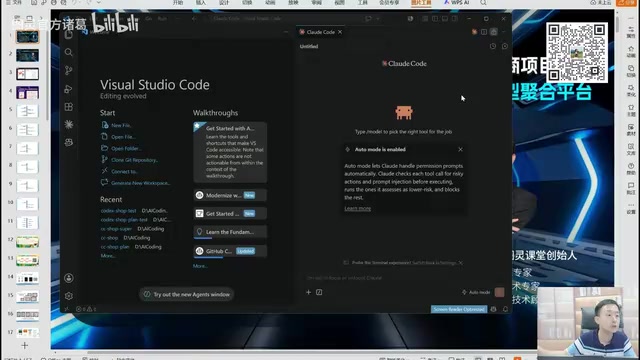Open the Run menu in VS Code
Image resolution: width=640 pixels, height=360 pixels.
click(162, 18)
